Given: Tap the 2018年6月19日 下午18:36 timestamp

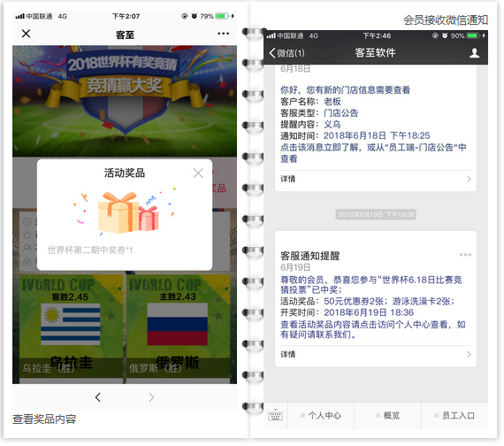Looking at the screenshot, I should tap(376, 214).
